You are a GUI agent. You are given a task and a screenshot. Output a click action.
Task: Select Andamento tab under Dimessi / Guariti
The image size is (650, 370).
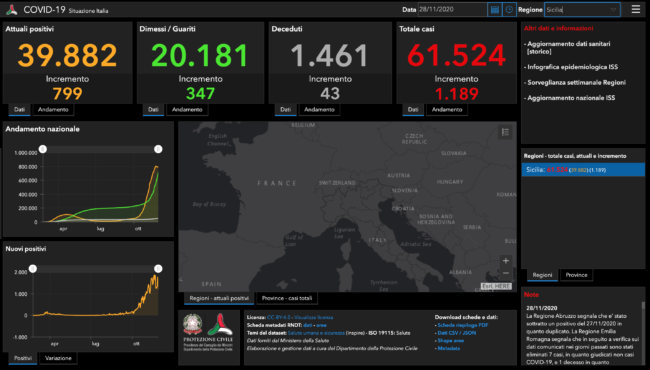187,110
